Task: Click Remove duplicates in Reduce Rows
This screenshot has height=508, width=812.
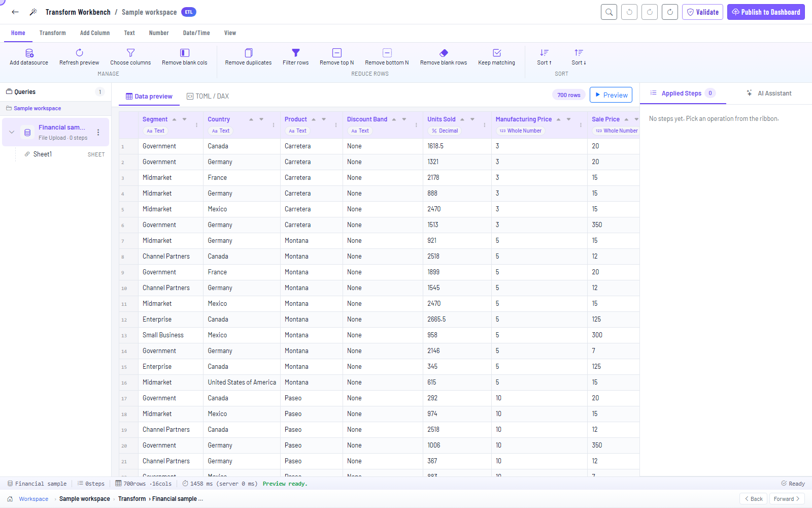Action: point(248,57)
